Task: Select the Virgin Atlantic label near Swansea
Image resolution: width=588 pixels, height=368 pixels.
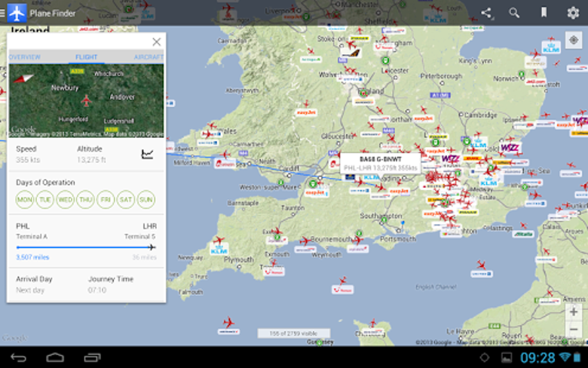Action: click(225, 164)
